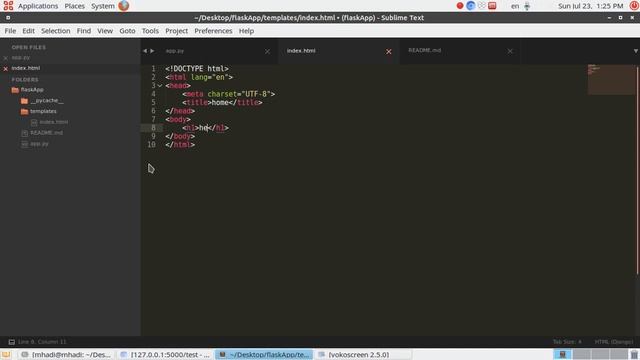Open the Find menu

84,31
